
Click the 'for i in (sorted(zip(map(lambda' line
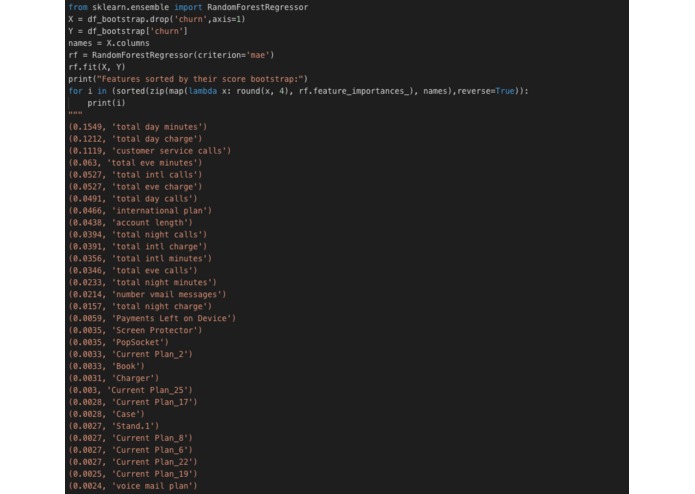298,91
